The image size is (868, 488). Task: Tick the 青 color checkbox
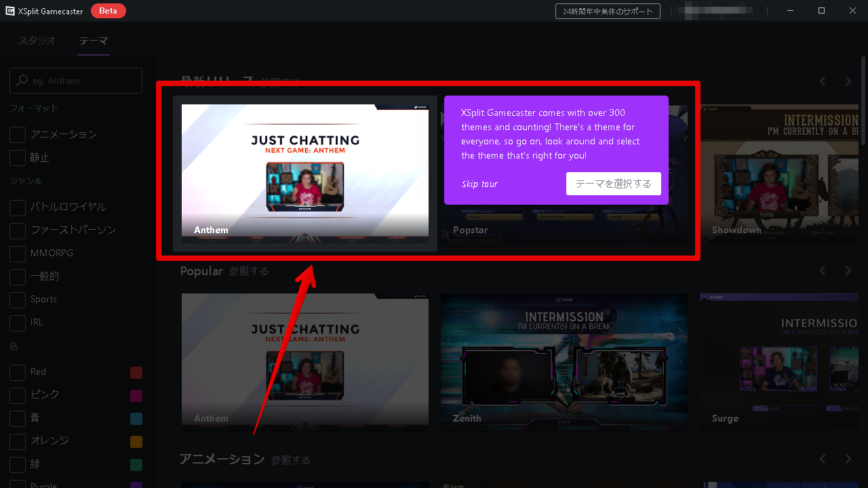(18, 418)
